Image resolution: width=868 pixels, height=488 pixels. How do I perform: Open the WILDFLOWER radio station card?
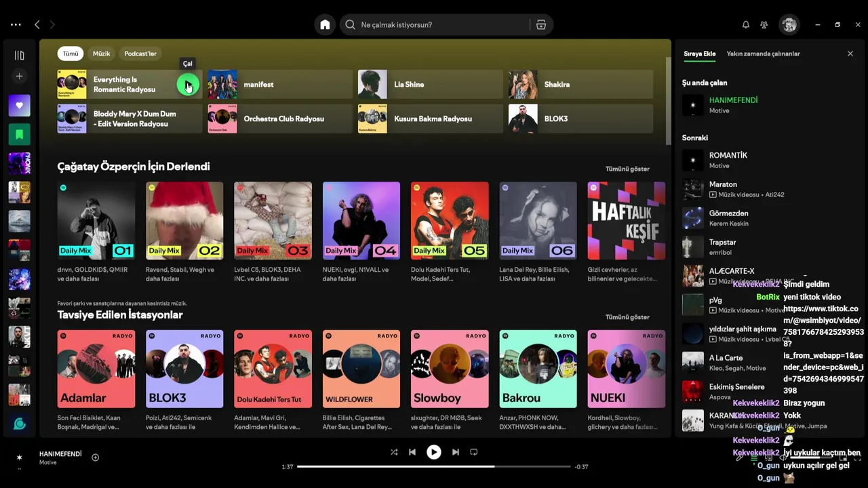361,369
